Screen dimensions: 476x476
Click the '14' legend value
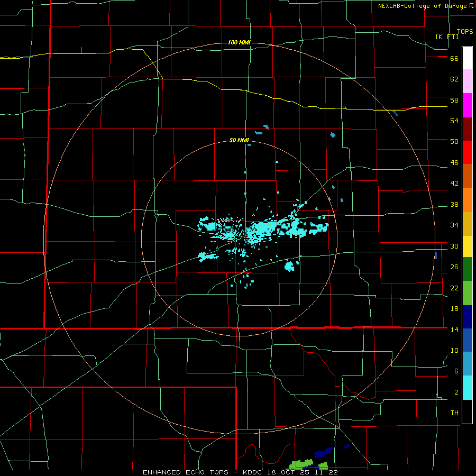pyautogui.click(x=454, y=329)
